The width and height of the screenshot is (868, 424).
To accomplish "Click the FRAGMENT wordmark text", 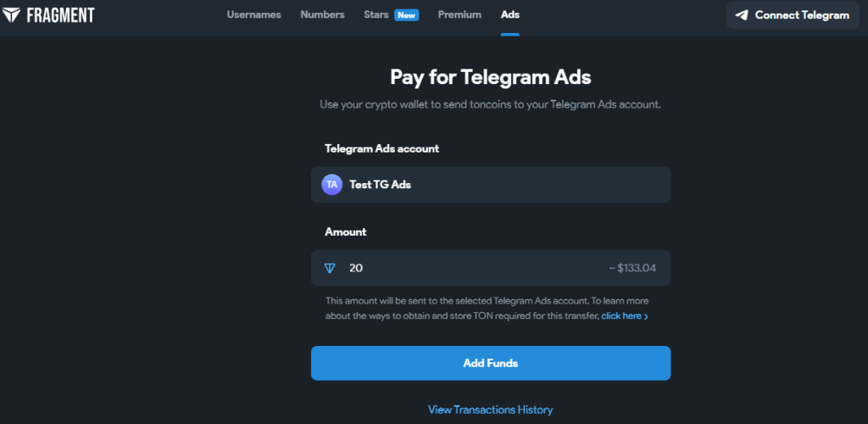I will pos(60,15).
